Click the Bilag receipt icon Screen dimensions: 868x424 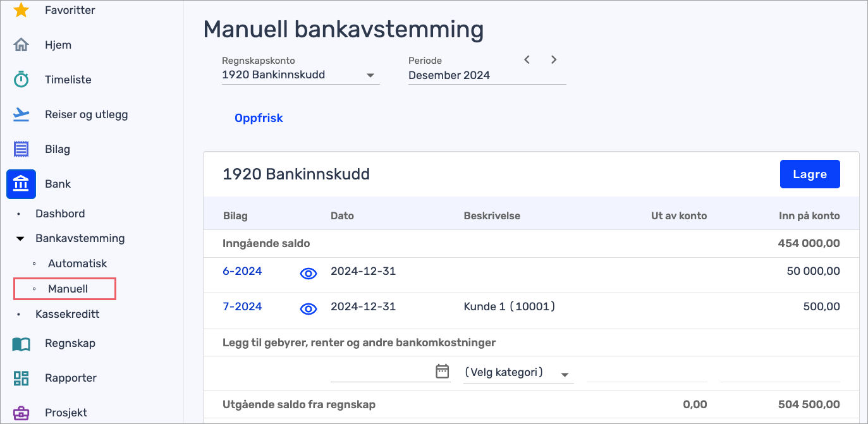coord(21,149)
